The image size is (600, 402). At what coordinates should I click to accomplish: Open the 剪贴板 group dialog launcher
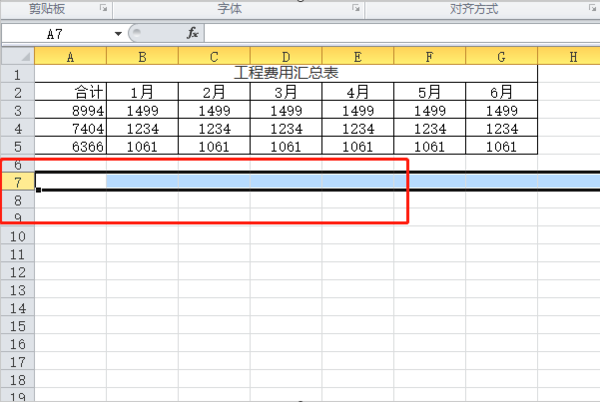coord(105,8)
